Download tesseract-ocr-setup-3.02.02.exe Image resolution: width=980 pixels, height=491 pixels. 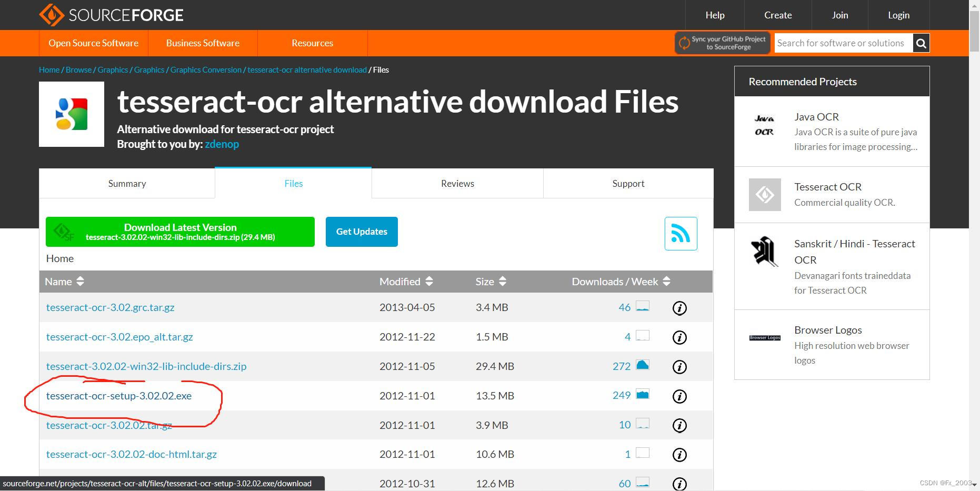coord(119,396)
